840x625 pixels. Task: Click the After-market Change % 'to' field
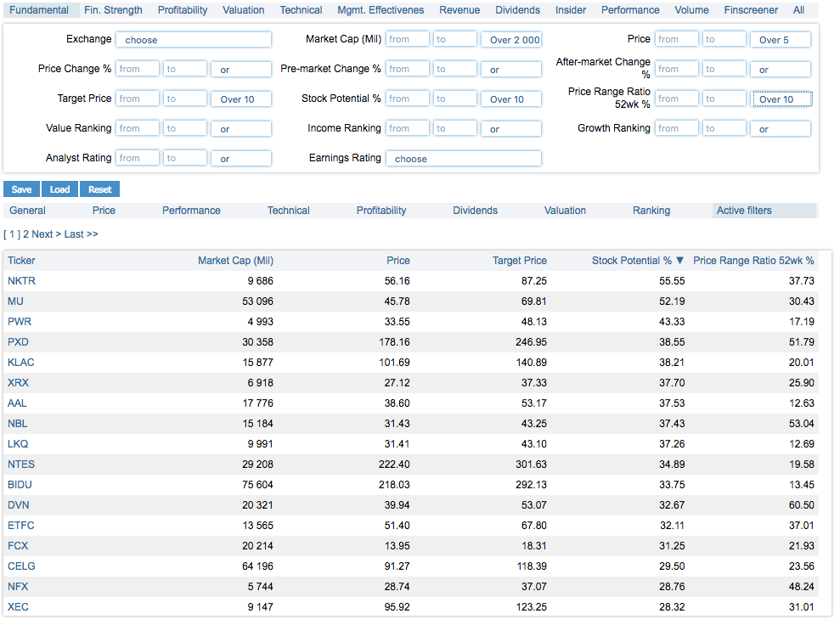click(723, 69)
